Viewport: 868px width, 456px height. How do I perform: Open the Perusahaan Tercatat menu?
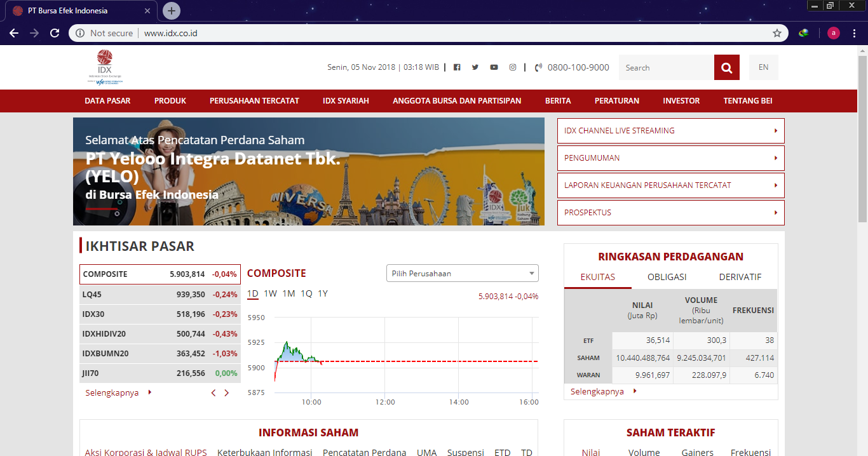click(x=254, y=101)
